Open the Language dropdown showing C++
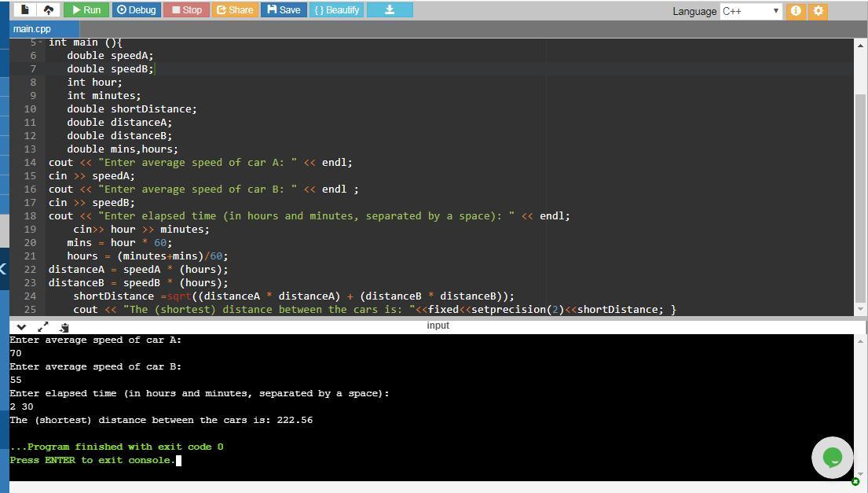Screen dimensions: 868x493 point(750,11)
